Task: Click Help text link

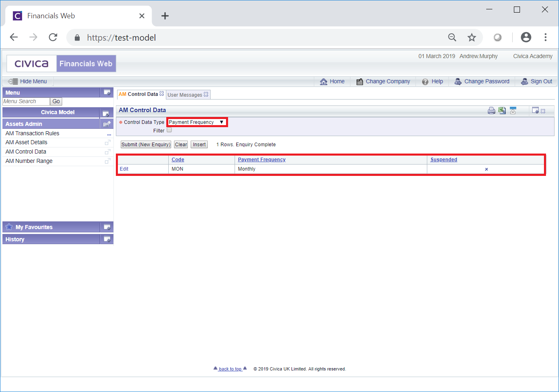Action: pos(437,81)
